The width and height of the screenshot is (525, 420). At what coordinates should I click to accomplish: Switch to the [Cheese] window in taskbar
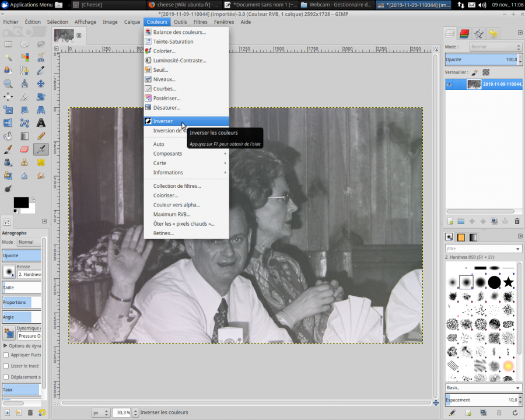[108, 5]
